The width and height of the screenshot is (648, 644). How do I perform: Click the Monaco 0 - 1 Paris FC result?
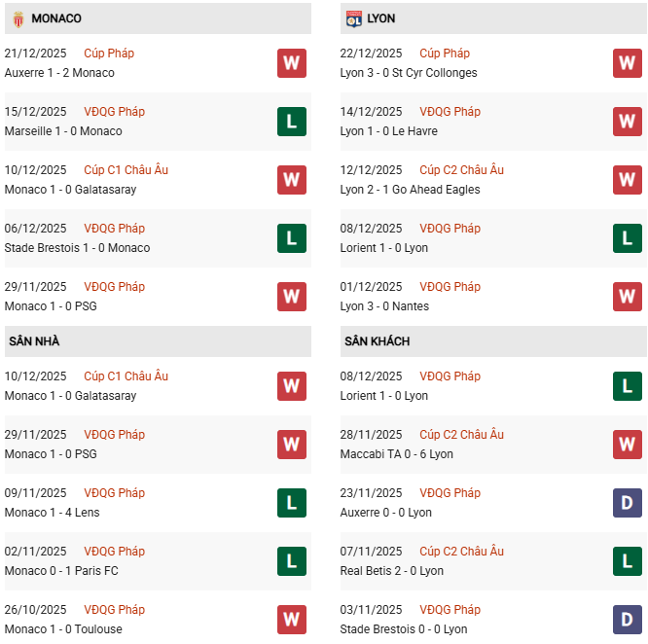coord(61,571)
